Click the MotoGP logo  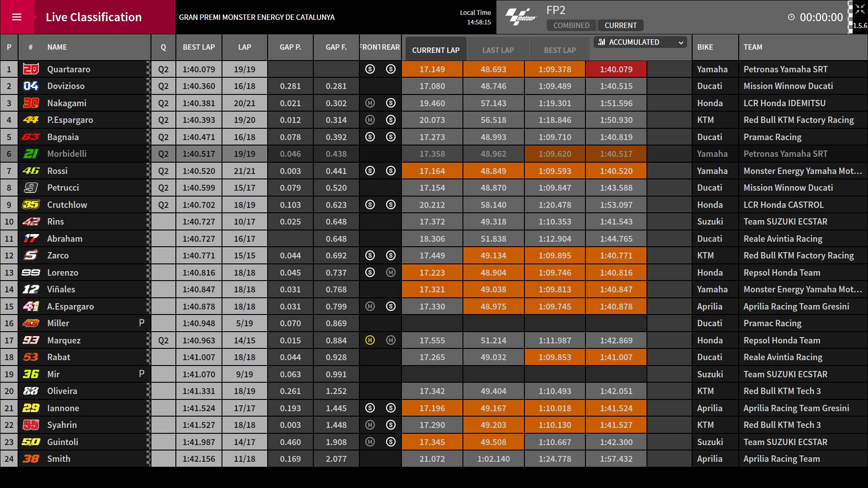point(520,17)
